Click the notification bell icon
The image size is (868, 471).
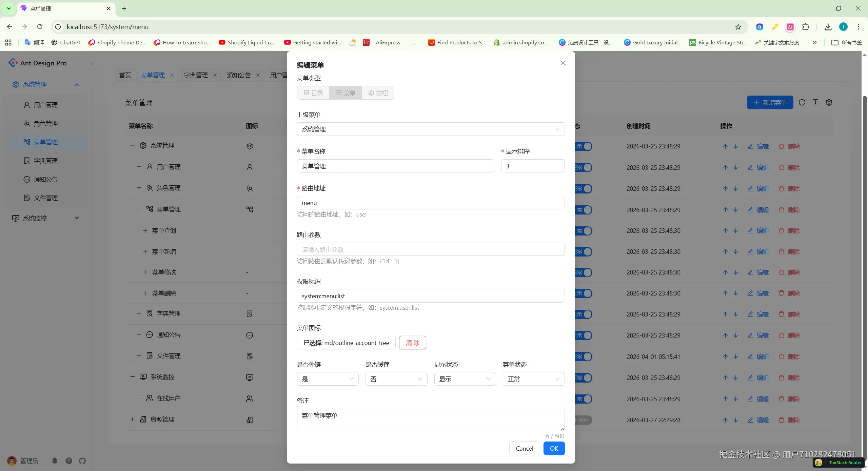[x=55, y=460]
